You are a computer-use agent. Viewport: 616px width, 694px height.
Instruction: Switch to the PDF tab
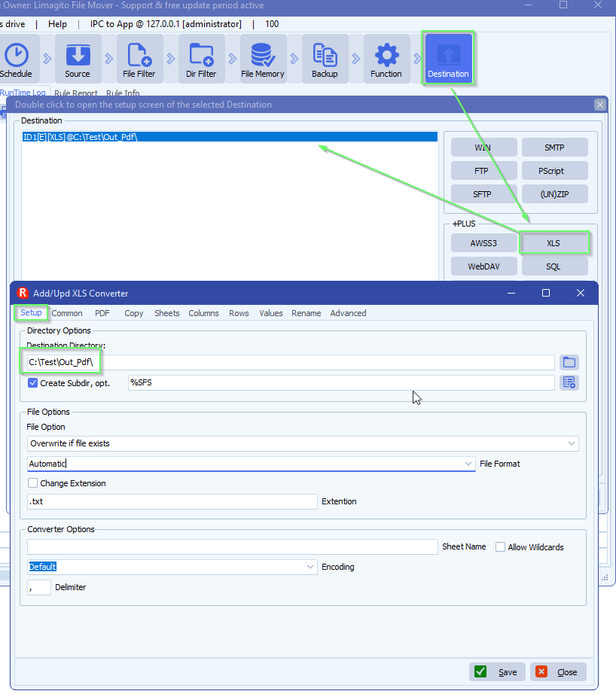pos(102,313)
